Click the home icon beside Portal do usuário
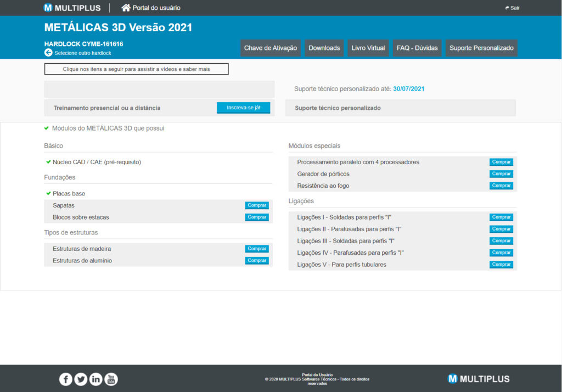 pos(126,8)
